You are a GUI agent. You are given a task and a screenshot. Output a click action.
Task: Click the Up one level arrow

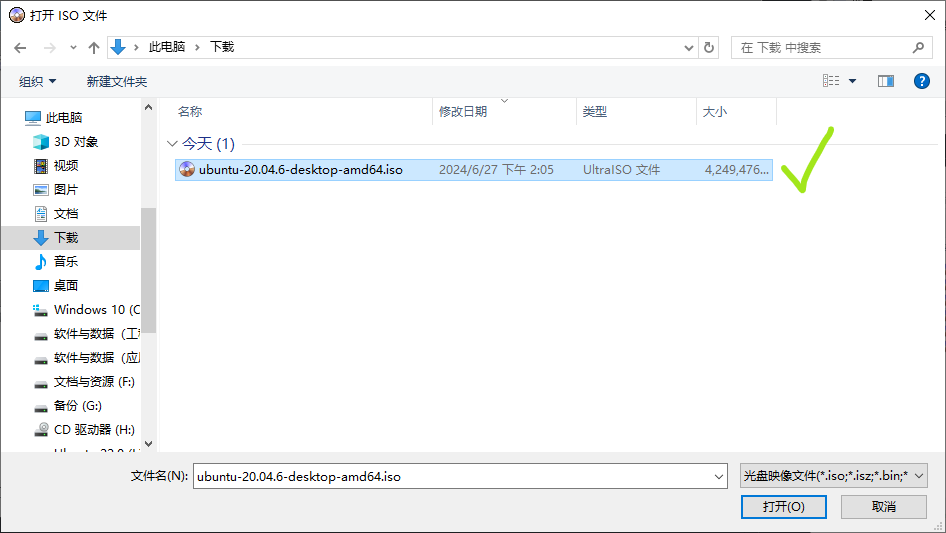tap(94, 47)
